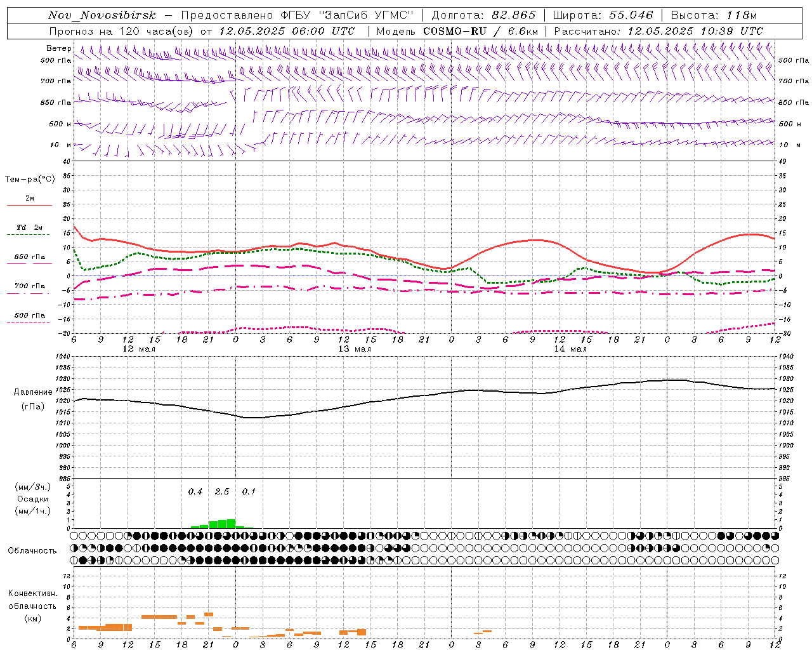Click the 0.4 precipitation total
Viewport: 812px width, 650px height.
(195, 492)
